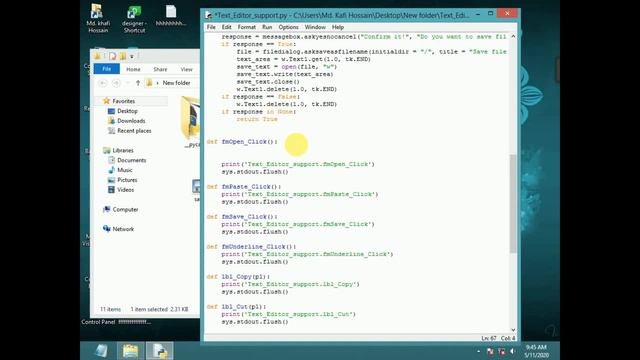Click the def fmPaste_Click line
The height and width of the screenshot is (360, 640).
tap(244, 187)
